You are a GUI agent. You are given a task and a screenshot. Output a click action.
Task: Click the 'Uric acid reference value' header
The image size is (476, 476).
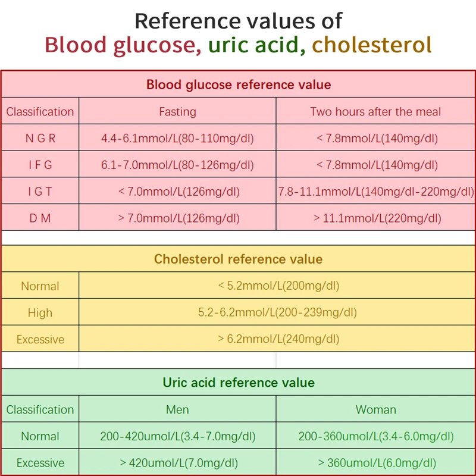238,383
